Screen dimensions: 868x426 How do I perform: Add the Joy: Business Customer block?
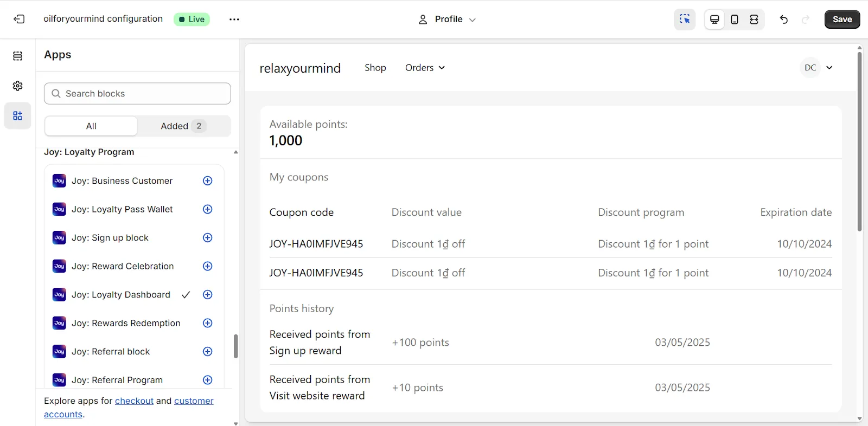(x=208, y=180)
